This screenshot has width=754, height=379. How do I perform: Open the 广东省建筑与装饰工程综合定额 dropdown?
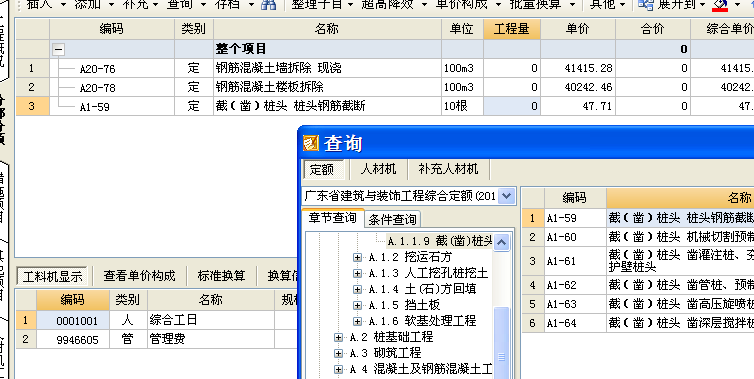[507, 196]
